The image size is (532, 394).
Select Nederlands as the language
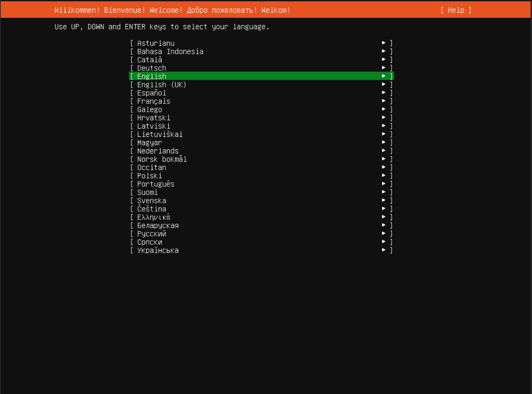(158, 151)
